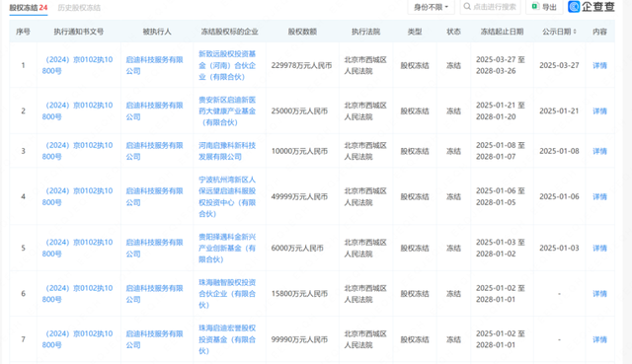
Task: Open 新致远股权投资基金 company link
Action: pyautogui.click(x=227, y=65)
